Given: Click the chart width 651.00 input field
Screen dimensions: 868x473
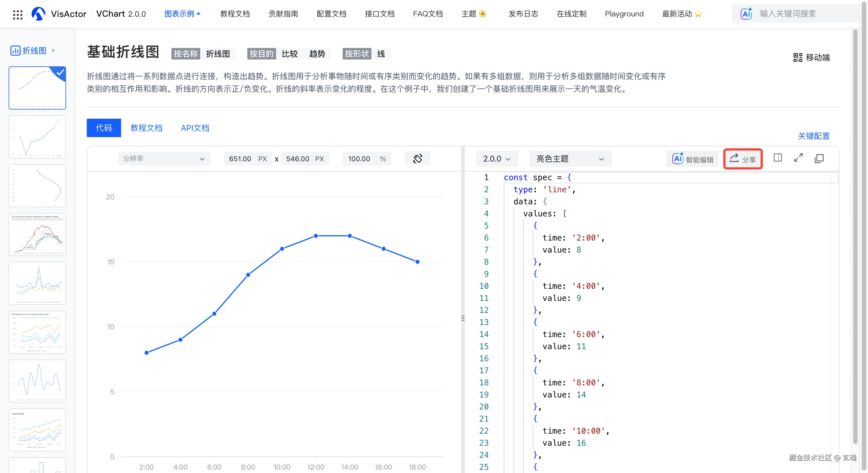Looking at the screenshot, I should [240, 159].
